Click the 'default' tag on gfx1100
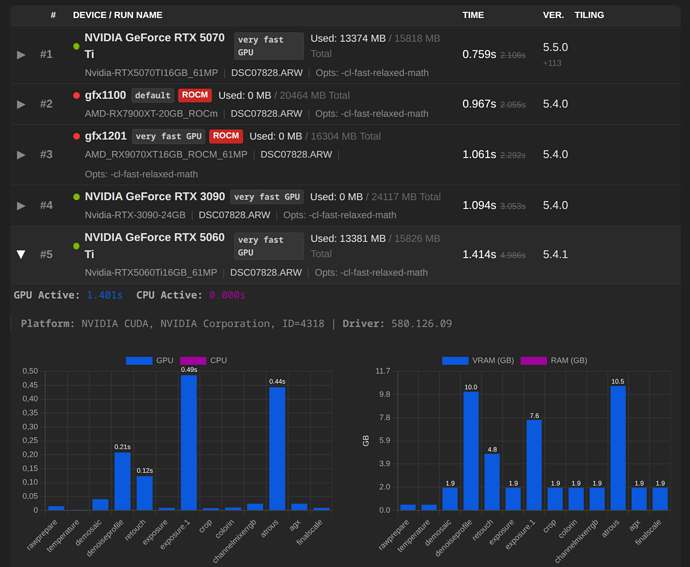Image resolution: width=690 pixels, height=567 pixels. tap(153, 95)
